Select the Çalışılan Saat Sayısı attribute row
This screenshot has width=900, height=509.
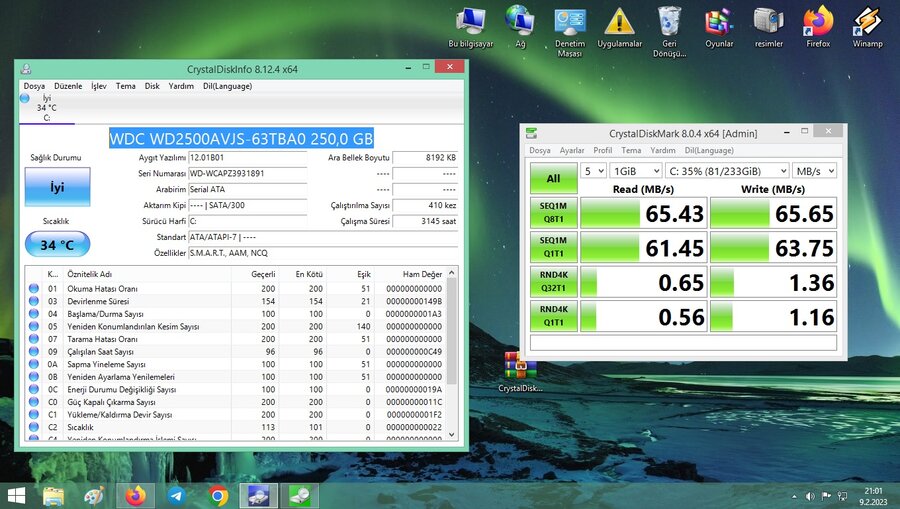235,352
